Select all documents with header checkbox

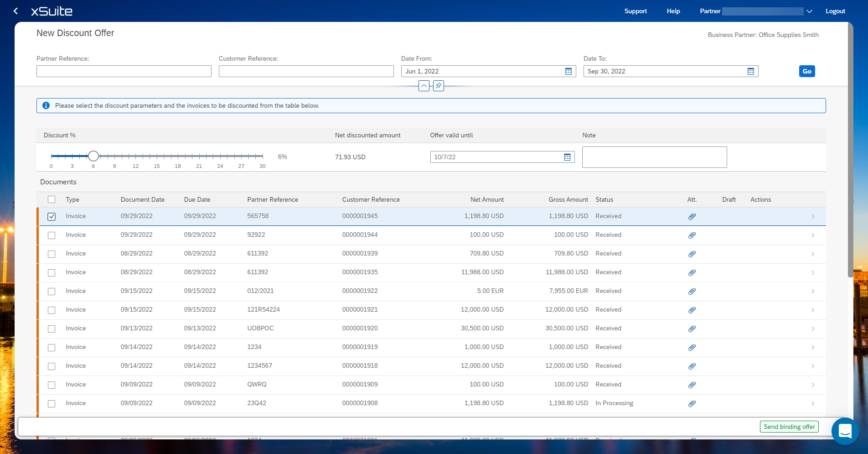tap(52, 199)
